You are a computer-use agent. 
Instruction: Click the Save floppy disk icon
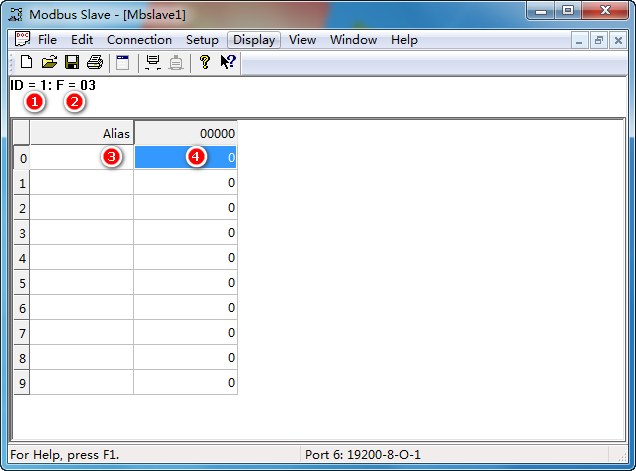click(x=72, y=62)
